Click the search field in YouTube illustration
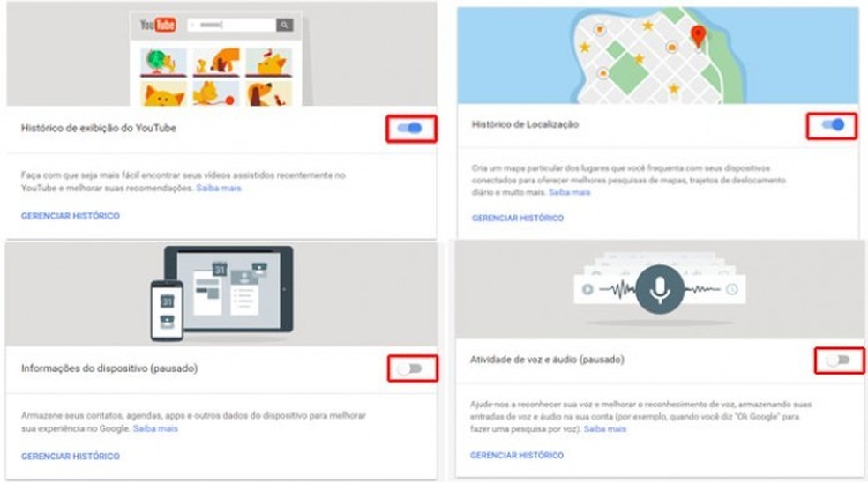The height and width of the screenshot is (483, 868). tap(232, 25)
